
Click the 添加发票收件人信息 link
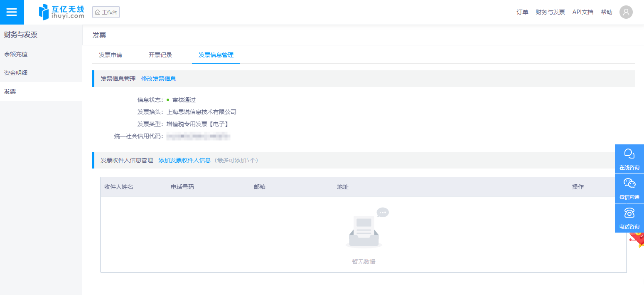coord(184,160)
